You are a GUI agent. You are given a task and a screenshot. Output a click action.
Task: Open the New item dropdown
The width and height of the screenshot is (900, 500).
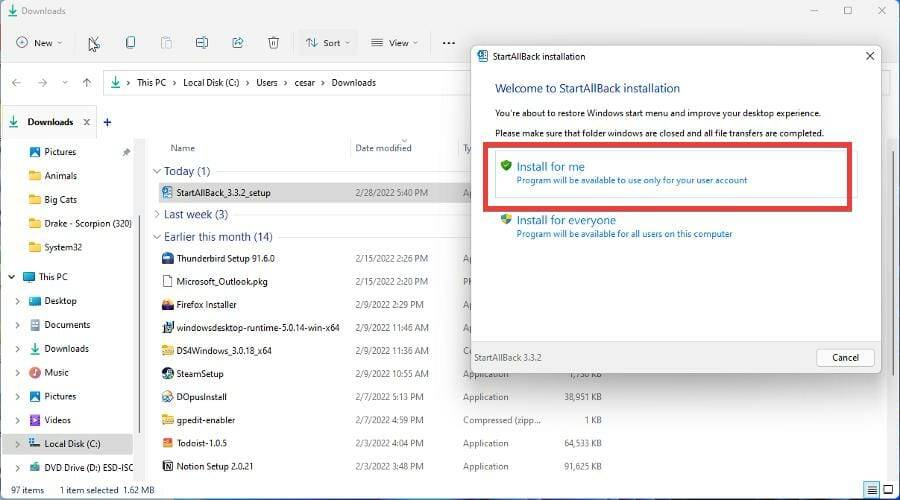tap(39, 42)
